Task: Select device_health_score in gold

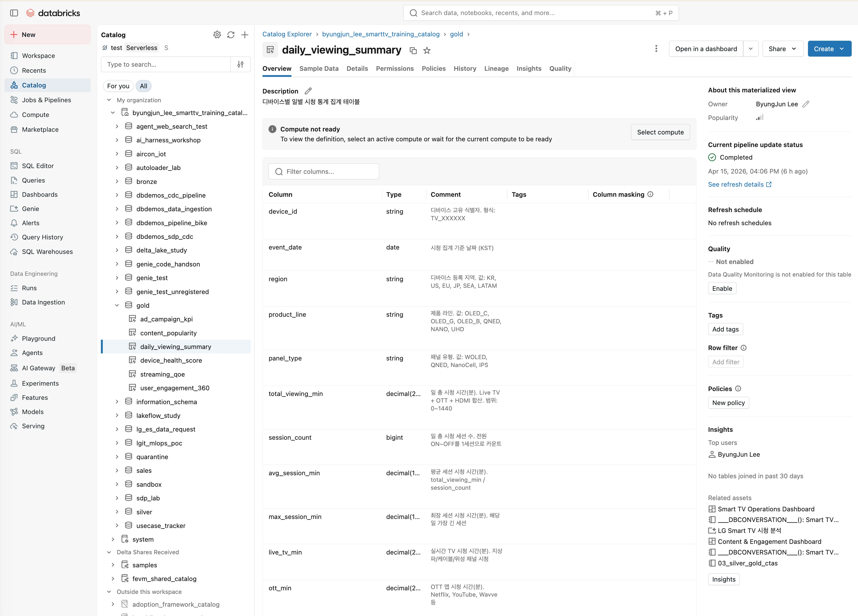Action: coord(171,360)
